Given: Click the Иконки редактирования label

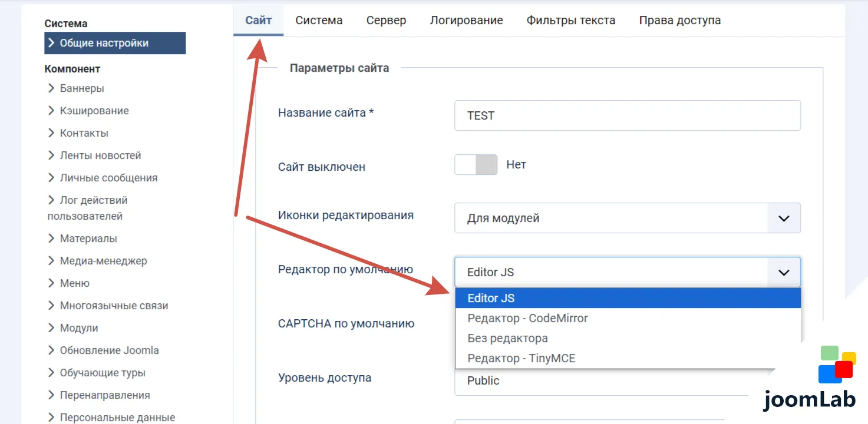Looking at the screenshot, I should [346, 215].
